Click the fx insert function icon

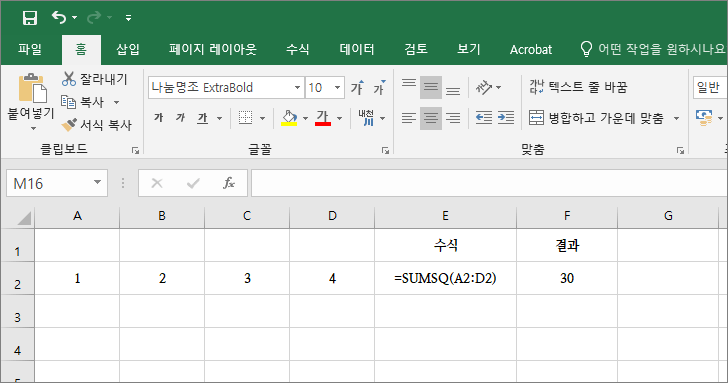pyautogui.click(x=229, y=183)
